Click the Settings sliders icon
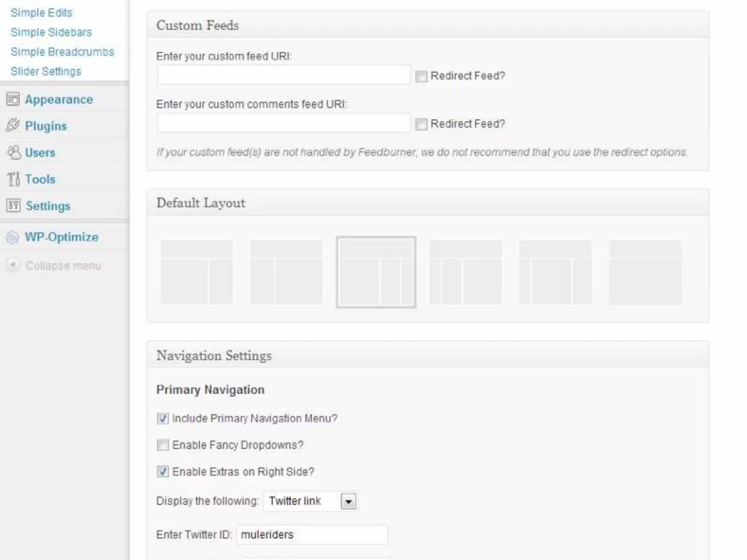This screenshot has width=747, height=560. (13, 206)
